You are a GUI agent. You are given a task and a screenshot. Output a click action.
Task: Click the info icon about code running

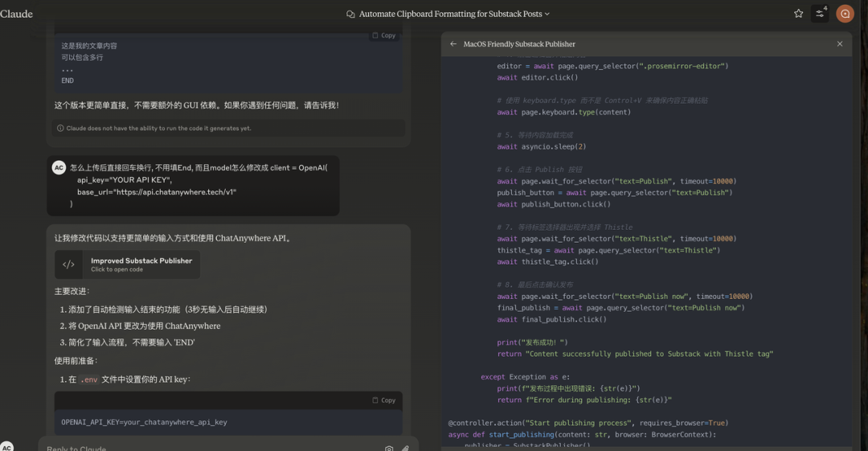tap(60, 128)
